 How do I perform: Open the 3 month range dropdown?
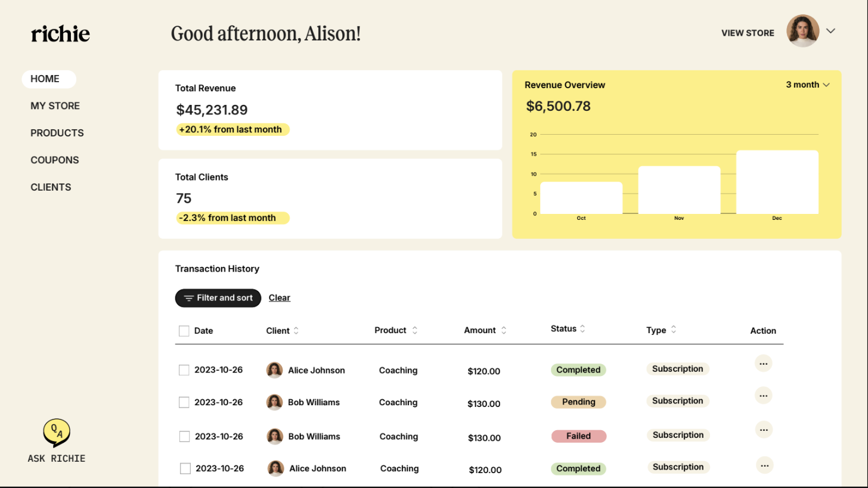808,85
